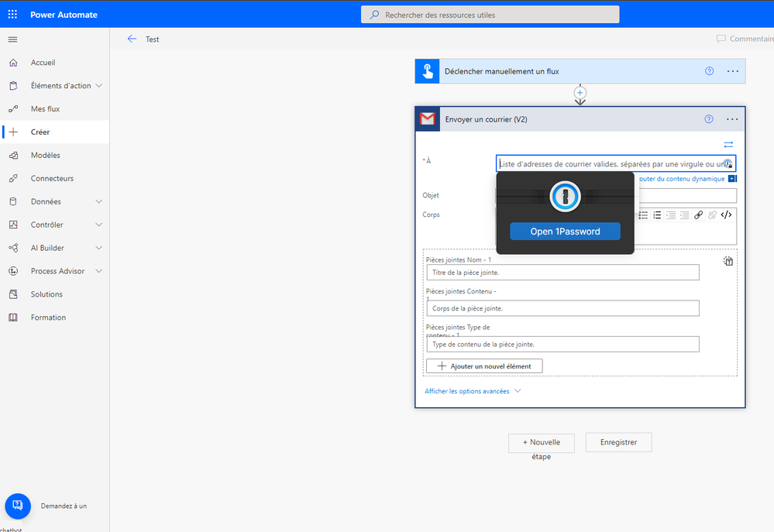Viewport: 774px width, 532px height.
Task: Click Ajouter un nouvel élément button
Action: point(484,366)
